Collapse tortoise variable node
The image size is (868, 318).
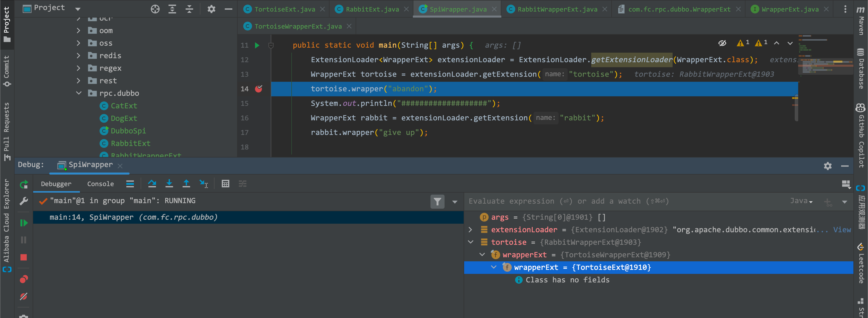point(470,242)
